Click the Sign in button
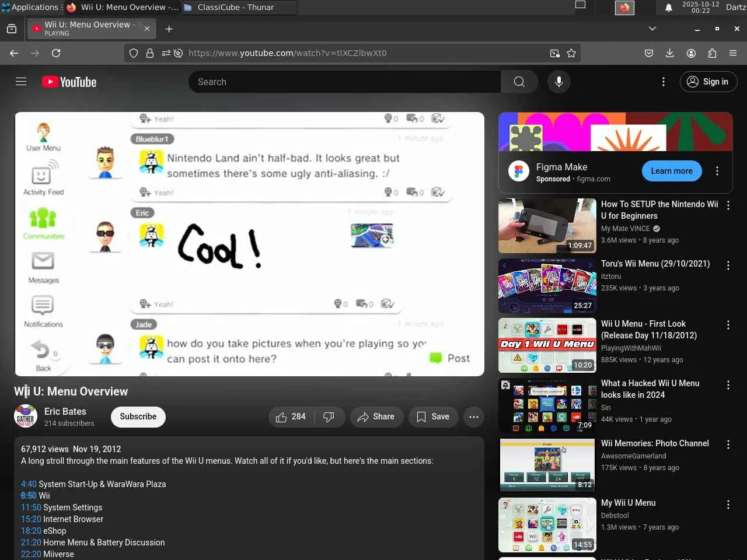 point(708,82)
